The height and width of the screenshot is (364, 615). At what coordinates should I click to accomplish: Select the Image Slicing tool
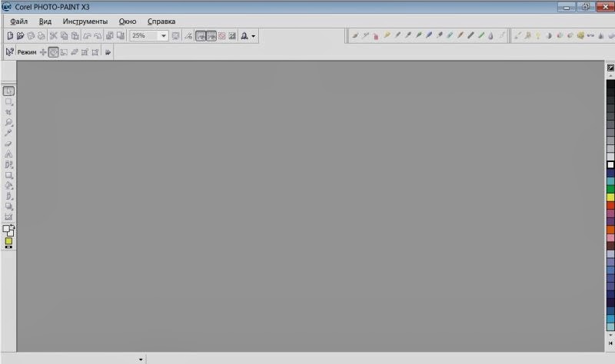coord(8,217)
